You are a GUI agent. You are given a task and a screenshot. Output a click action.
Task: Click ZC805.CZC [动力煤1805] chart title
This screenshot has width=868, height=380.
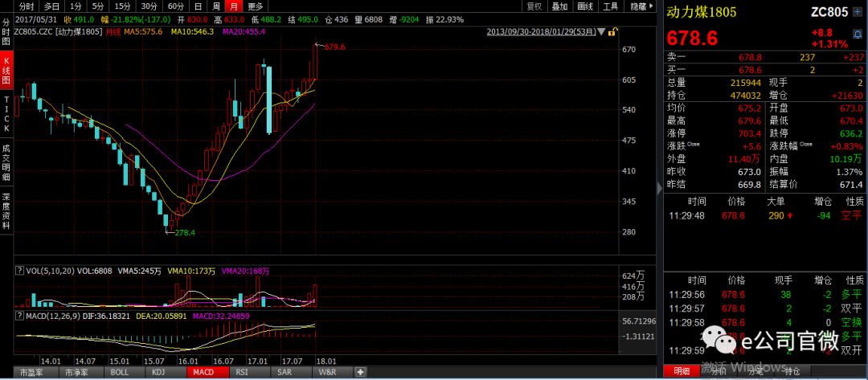(x=58, y=32)
